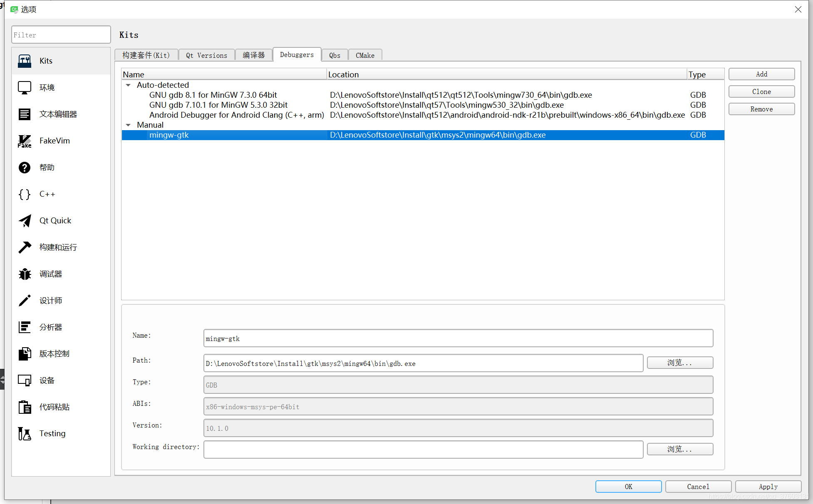Image resolution: width=813 pixels, height=504 pixels.
Task: Open the Kits category icon
Action: [25, 61]
